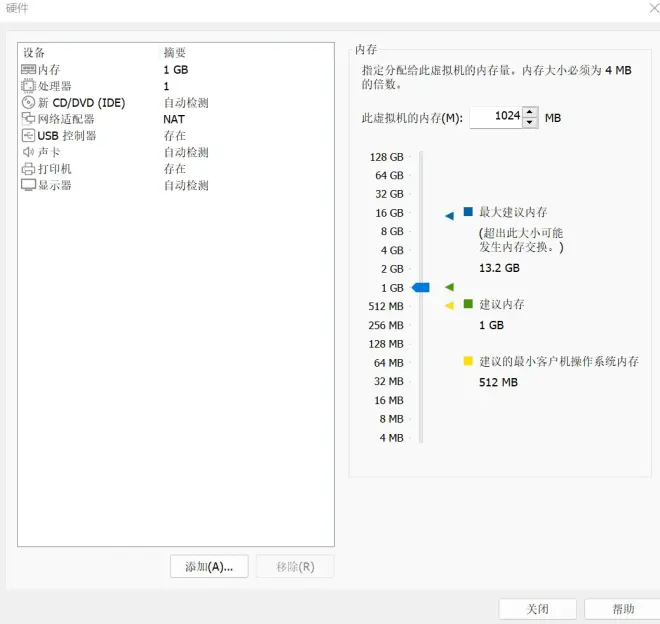Click 存在 summary in the USB 控制器 row
The width and height of the screenshot is (660, 624).
[x=175, y=136]
